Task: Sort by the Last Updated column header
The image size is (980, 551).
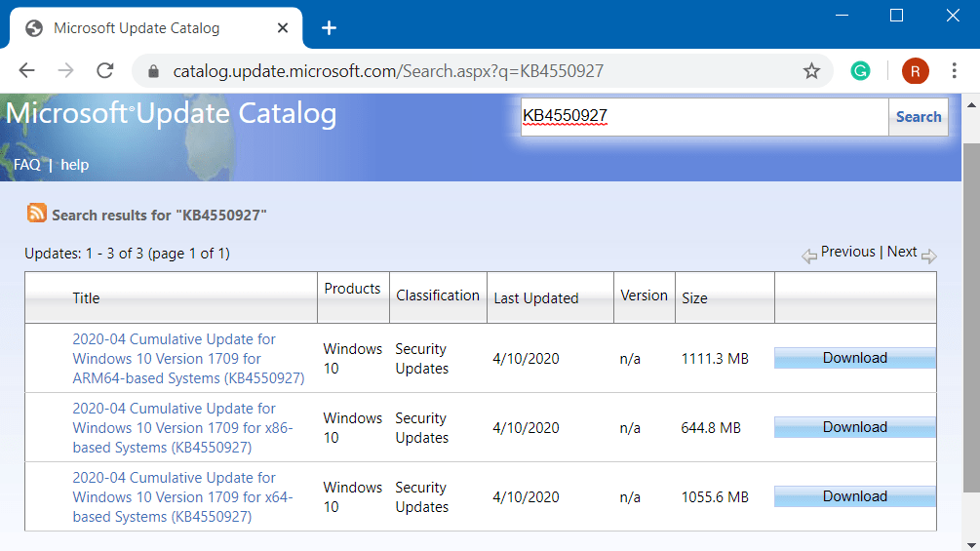Action: 535,298
